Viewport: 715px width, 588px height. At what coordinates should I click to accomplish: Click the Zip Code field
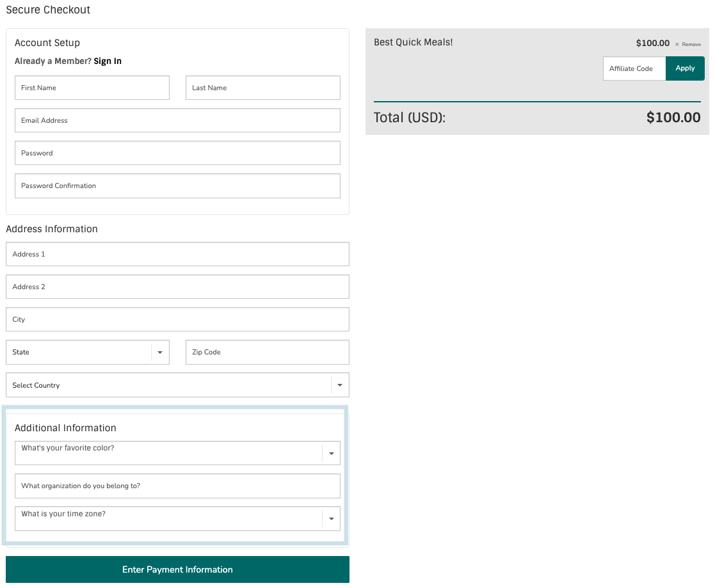click(x=268, y=353)
